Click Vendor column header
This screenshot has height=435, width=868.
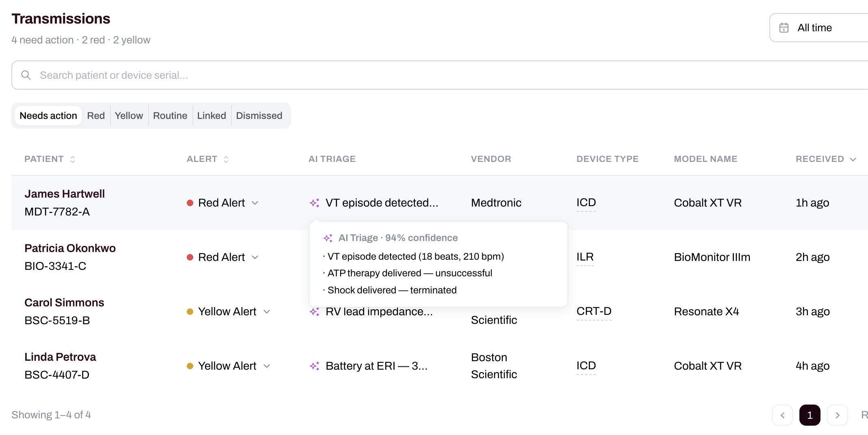point(491,159)
